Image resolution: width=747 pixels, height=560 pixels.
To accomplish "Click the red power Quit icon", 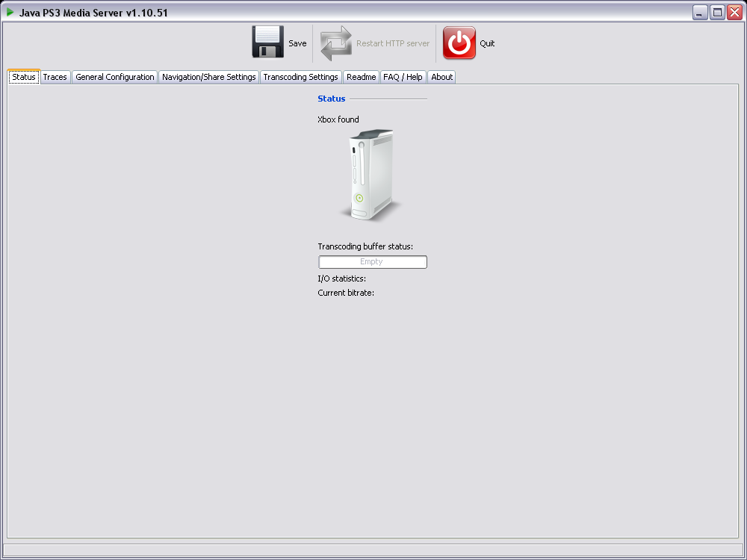I will coord(459,43).
